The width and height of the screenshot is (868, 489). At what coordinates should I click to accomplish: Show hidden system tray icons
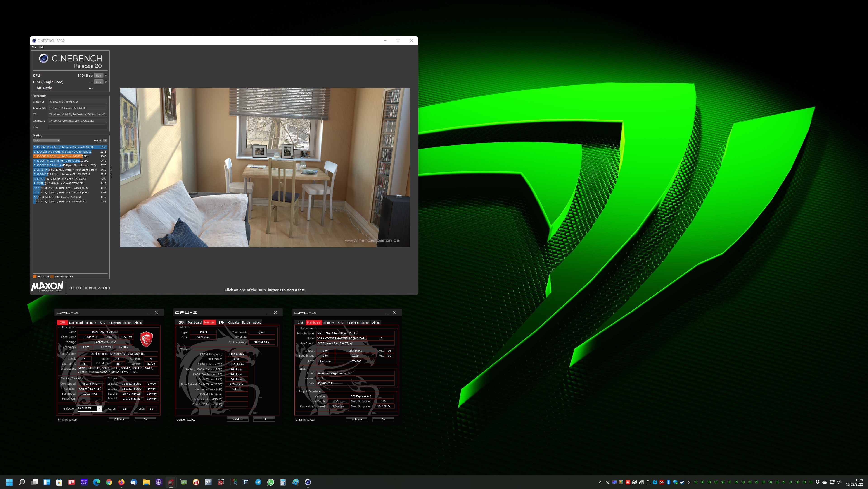click(x=600, y=482)
